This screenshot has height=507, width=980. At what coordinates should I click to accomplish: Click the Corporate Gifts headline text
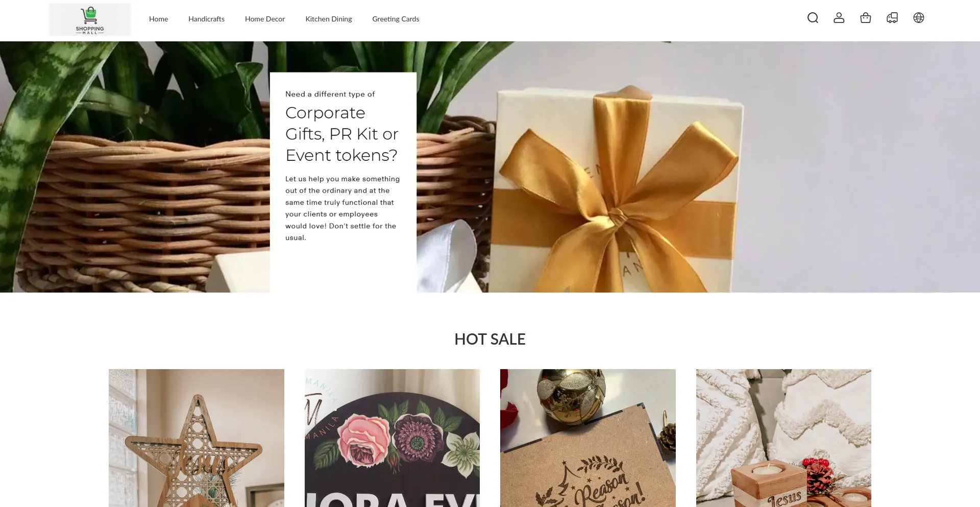tap(341, 134)
